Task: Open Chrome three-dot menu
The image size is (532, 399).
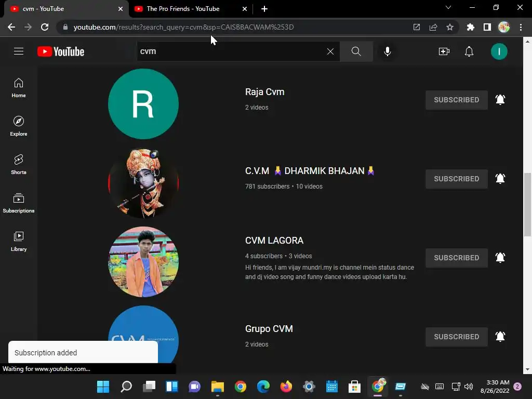Action: [521, 27]
